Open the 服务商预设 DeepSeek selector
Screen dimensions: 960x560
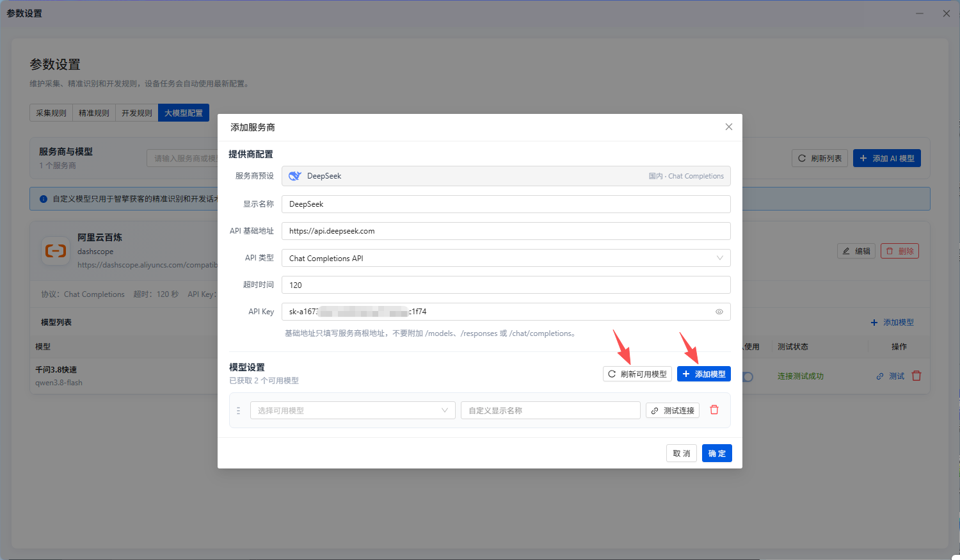[506, 176]
